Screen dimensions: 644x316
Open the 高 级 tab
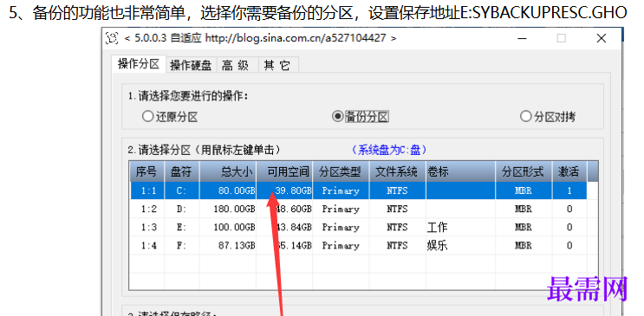click(x=236, y=65)
